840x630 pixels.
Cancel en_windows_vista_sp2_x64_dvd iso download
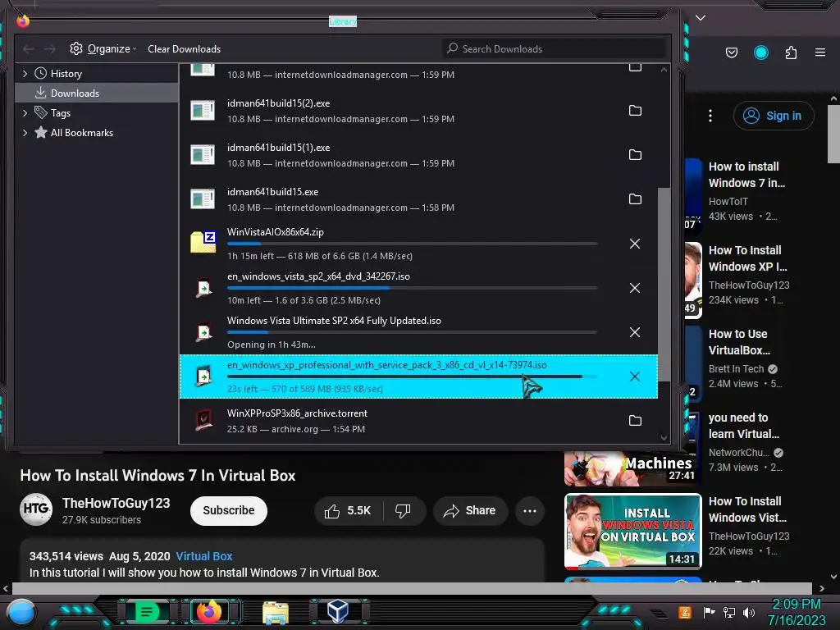point(635,288)
